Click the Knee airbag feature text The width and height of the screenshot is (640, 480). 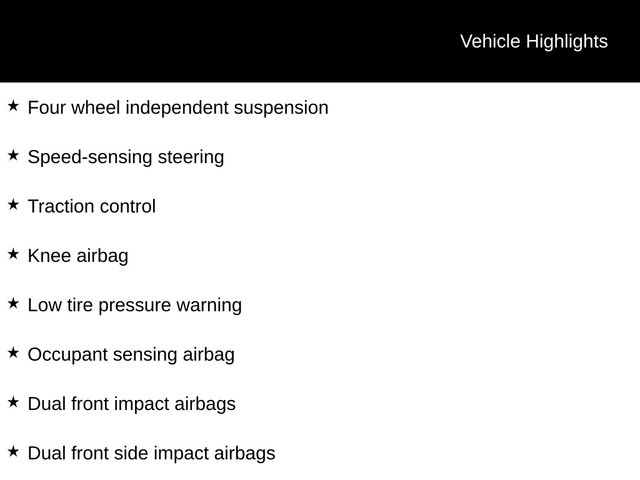point(78,256)
